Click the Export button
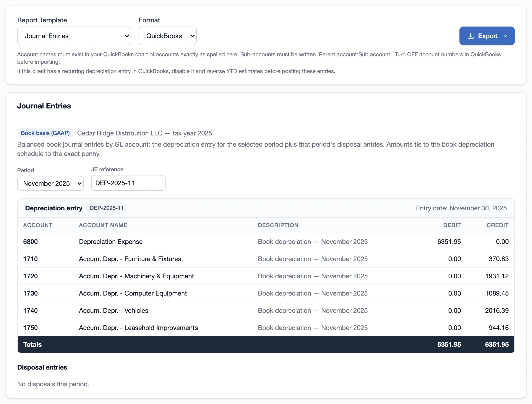Screen dimensions: 532x404 (487, 36)
